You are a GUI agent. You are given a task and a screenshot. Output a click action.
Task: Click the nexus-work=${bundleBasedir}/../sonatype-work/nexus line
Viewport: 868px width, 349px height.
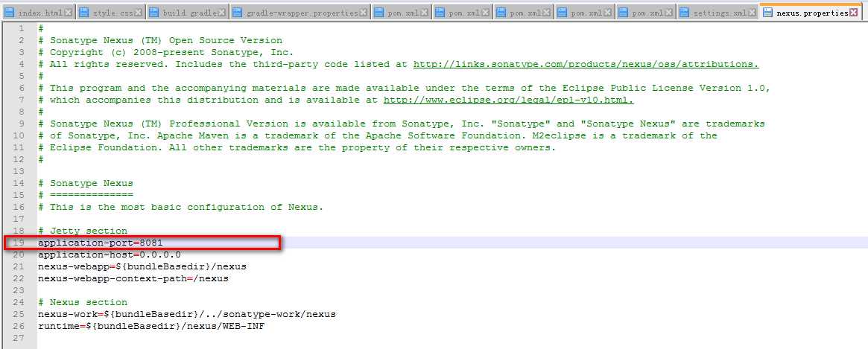pyautogui.click(x=186, y=314)
